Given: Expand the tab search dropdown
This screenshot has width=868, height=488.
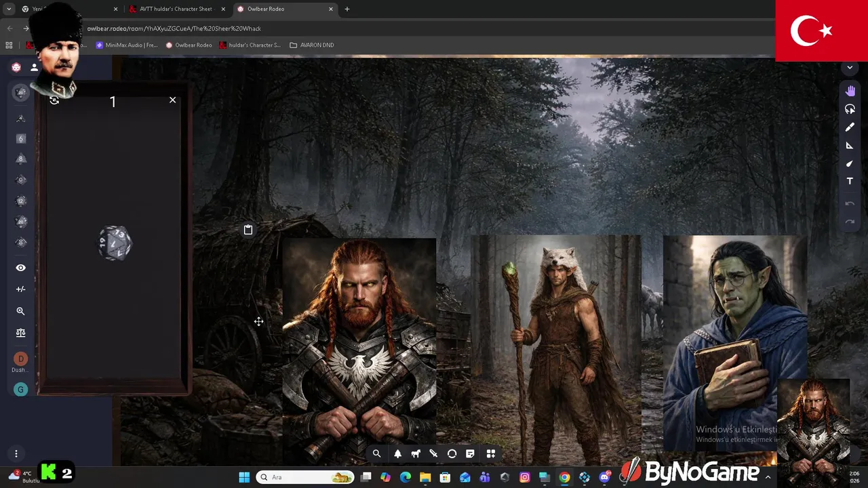Looking at the screenshot, I should click(x=9, y=9).
